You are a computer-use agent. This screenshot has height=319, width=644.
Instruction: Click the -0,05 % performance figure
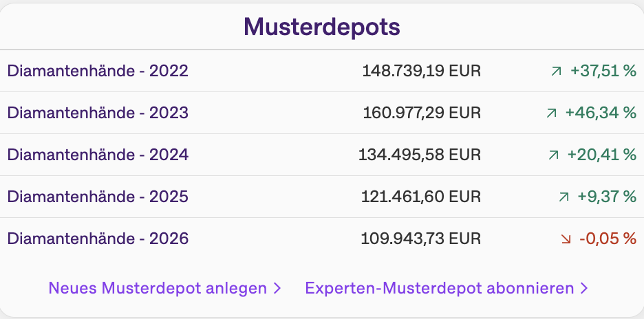[608, 239]
